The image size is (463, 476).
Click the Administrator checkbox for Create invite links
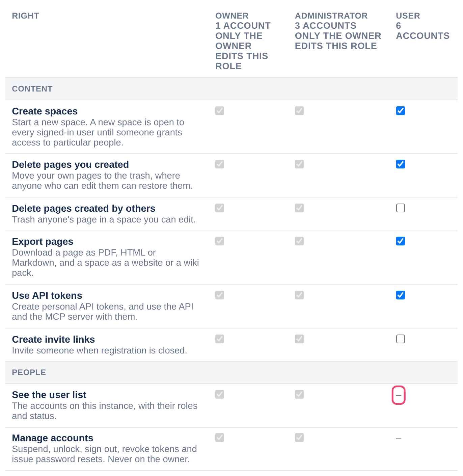tap(299, 339)
